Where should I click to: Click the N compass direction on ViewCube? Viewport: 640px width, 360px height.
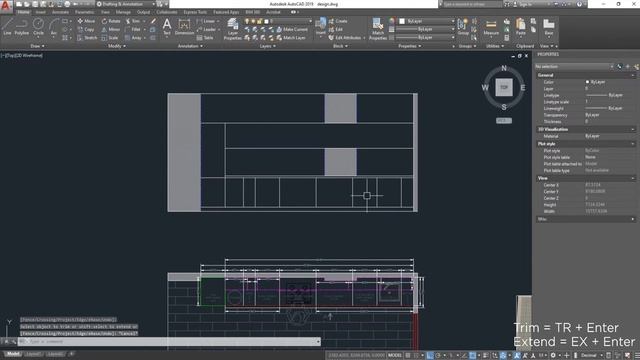pyautogui.click(x=504, y=68)
